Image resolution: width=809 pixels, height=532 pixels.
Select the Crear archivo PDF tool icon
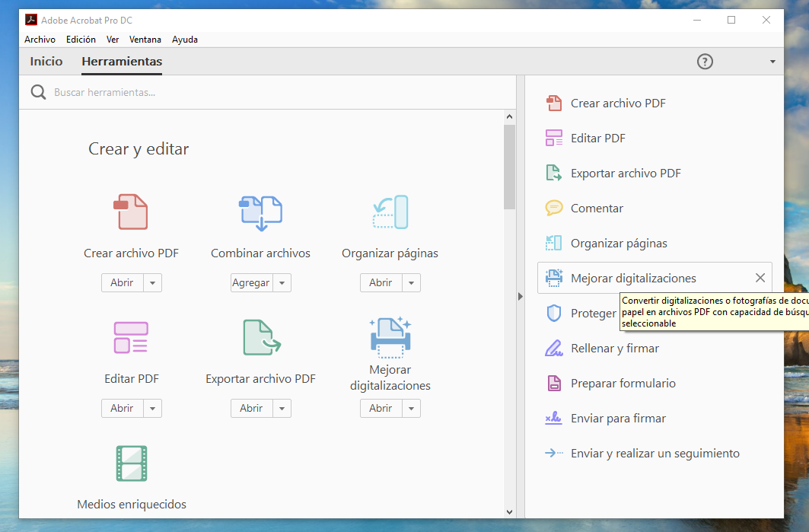(132, 212)
